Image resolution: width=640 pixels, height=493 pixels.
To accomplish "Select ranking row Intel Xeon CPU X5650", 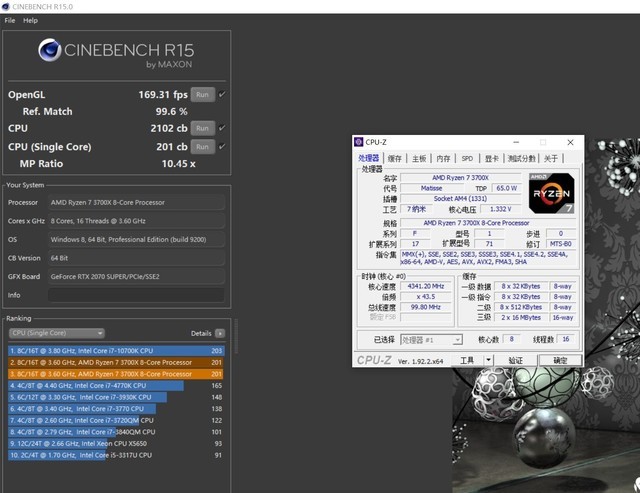I will point(116,444).
